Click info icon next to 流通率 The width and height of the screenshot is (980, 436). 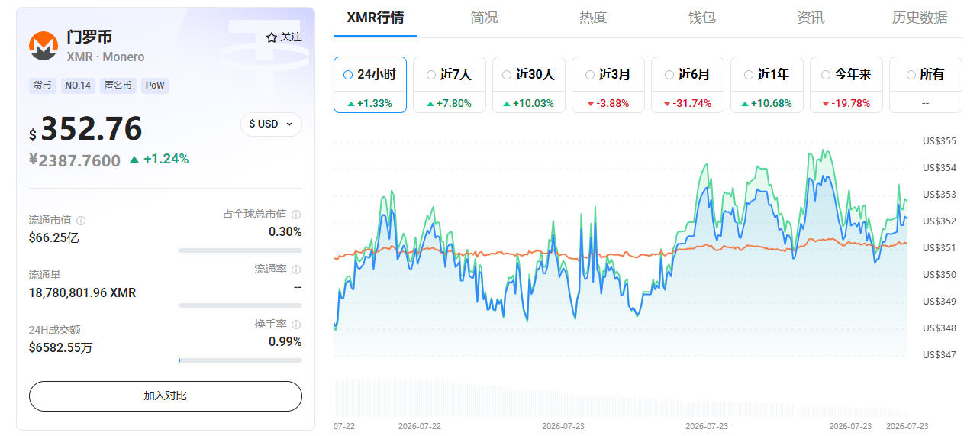tap(296, 270)
